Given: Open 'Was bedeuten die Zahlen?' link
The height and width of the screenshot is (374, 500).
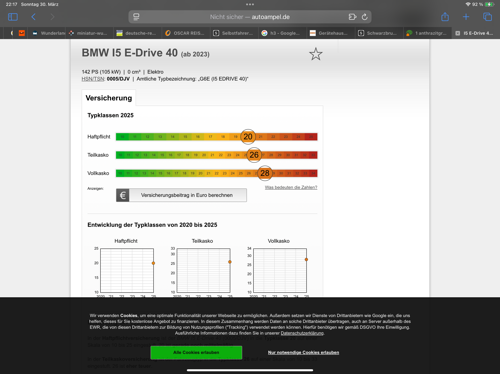Looking at the screenshot, I should pyautogui.click(x=291, y=187).
